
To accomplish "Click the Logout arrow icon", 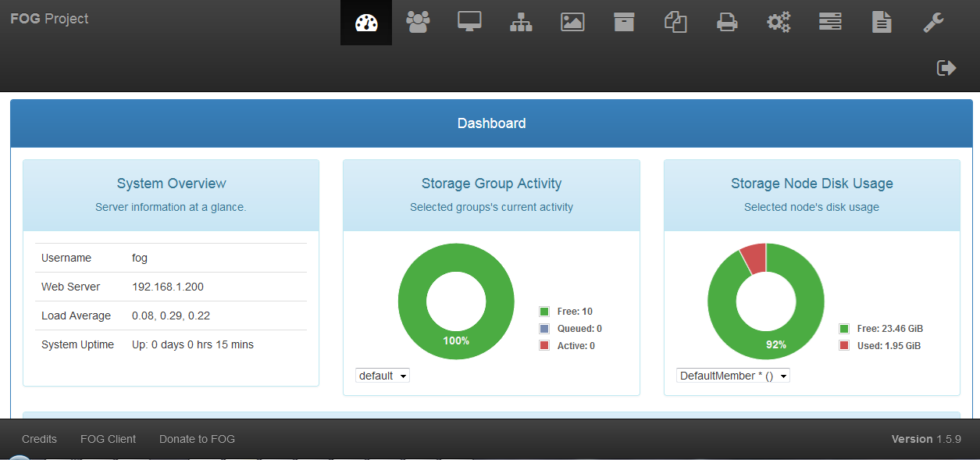I will (x=946, y=68).
